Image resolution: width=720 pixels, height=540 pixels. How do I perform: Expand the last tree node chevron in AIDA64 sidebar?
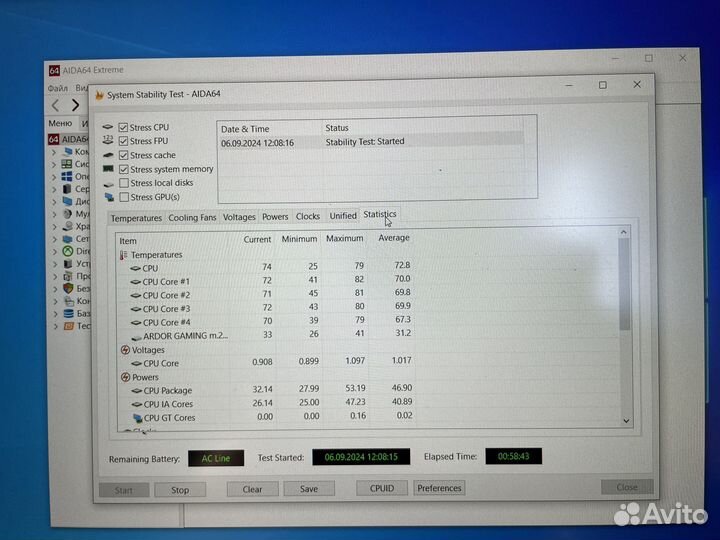coord(56,326)
